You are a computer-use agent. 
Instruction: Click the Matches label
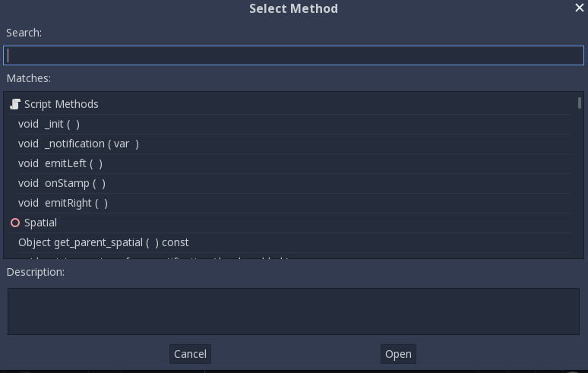29,78
